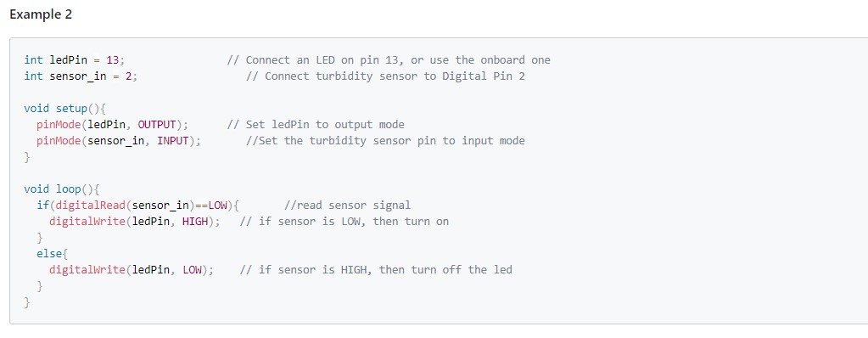Click the final closing brace of loop
This screenshot has width=868, height=338.
pyautogui.click(x=27, y=302)
